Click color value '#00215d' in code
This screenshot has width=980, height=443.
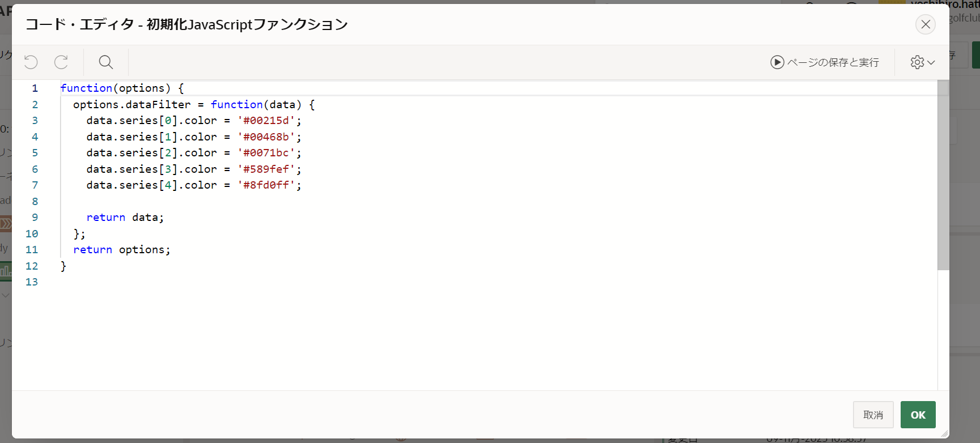269,121
